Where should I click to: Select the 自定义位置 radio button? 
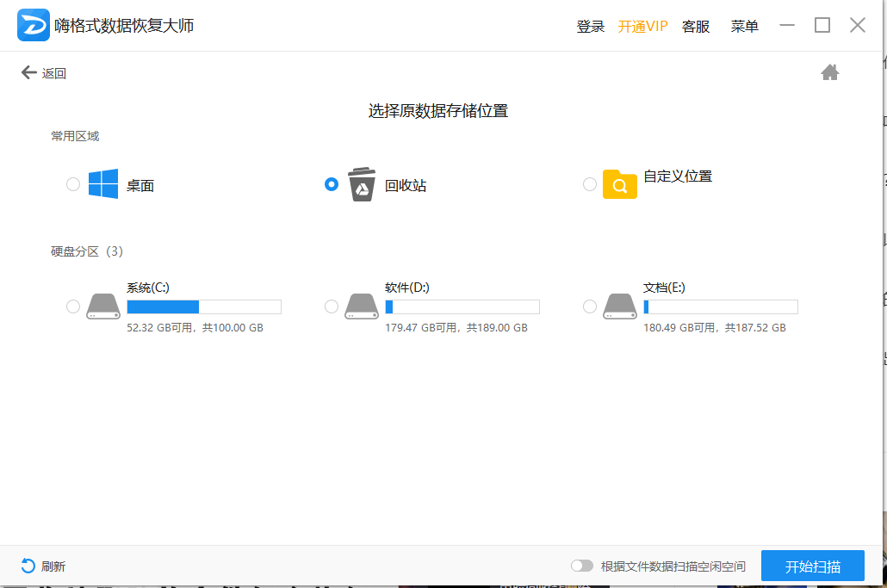(x=590, y=184)
